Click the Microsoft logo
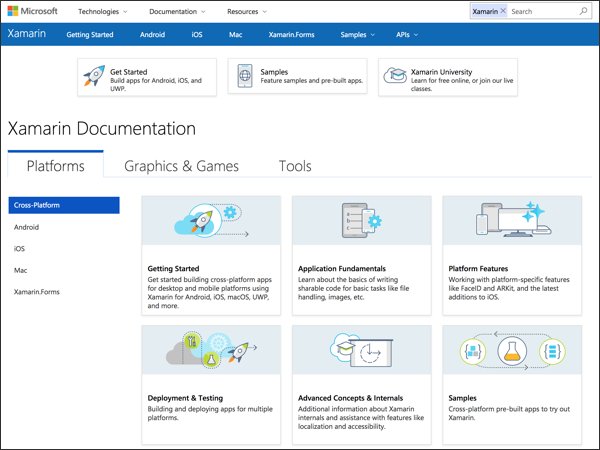600x450 pixels. coord(33,11)
